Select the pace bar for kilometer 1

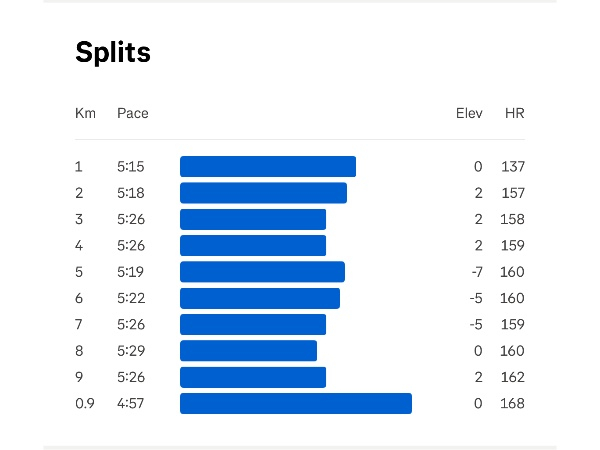click(268, 166)
